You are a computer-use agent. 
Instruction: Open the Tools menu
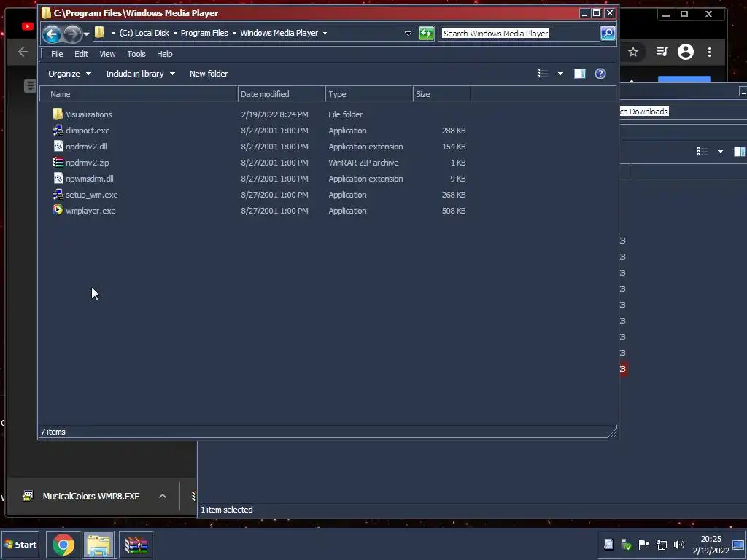(x=136, y=54)
